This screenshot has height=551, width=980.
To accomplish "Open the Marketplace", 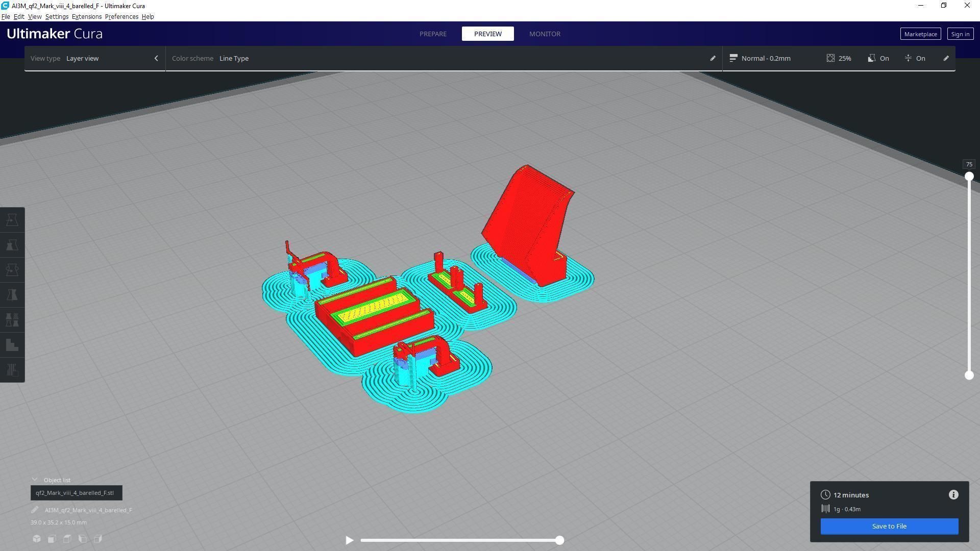I will tap(920, 34).
